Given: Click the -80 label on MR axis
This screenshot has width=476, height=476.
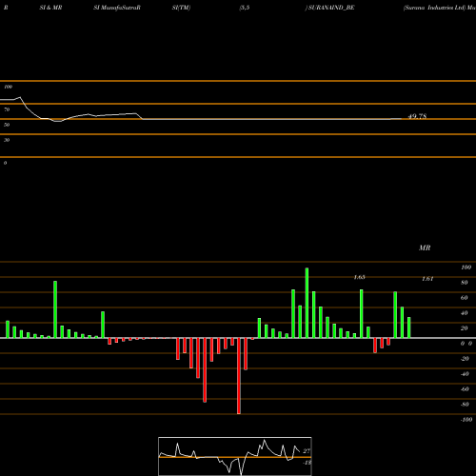Looking at the screenshot, I should pyautogui.click(x=465, y=405).
